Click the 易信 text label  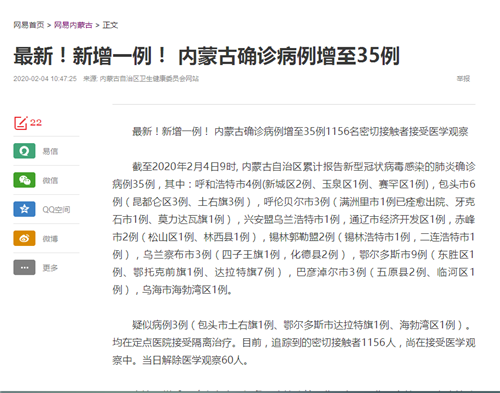(50, 151)
